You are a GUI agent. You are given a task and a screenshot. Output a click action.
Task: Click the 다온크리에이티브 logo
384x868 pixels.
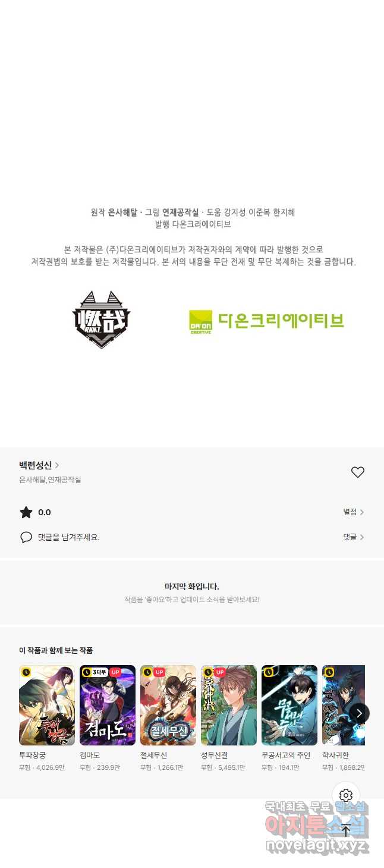[x=266, y=321]
